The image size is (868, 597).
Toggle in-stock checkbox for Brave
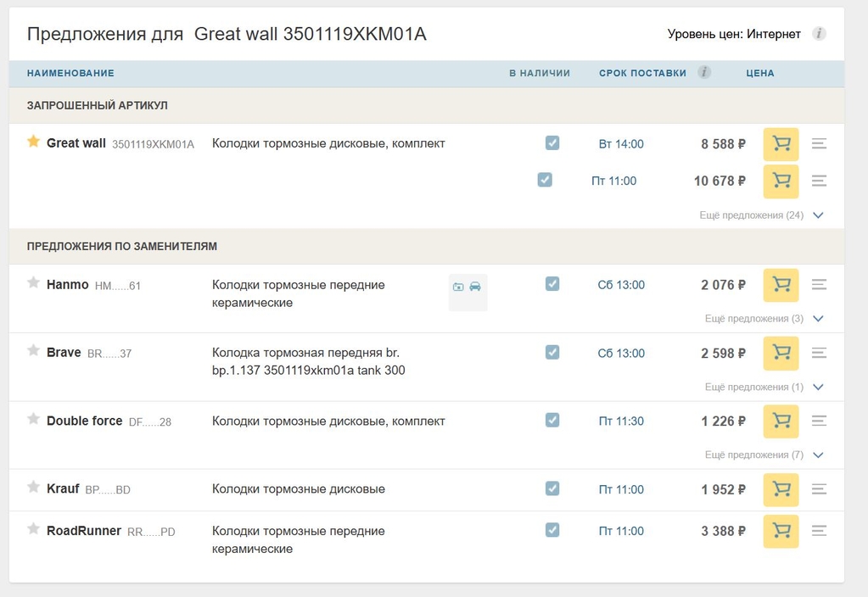(552, 353)
